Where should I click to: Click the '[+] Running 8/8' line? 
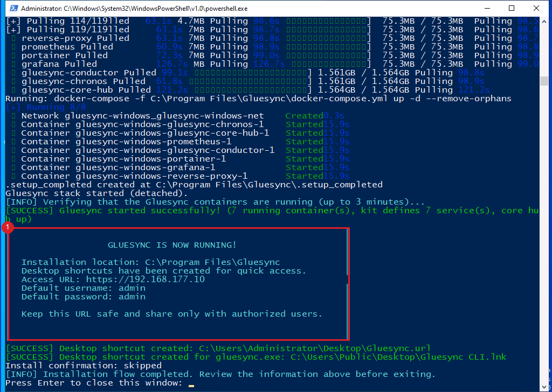coord(46,107)
